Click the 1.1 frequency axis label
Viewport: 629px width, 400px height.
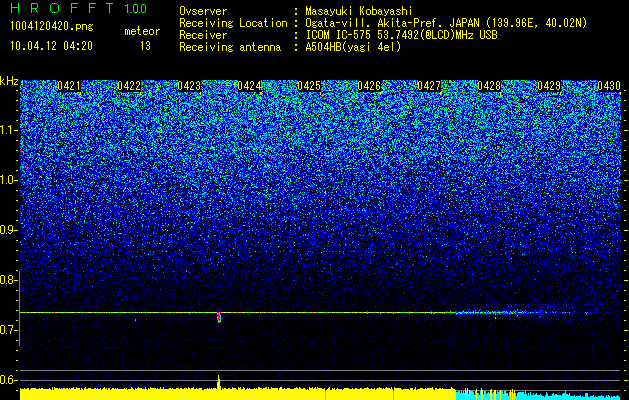pos(8,130)
